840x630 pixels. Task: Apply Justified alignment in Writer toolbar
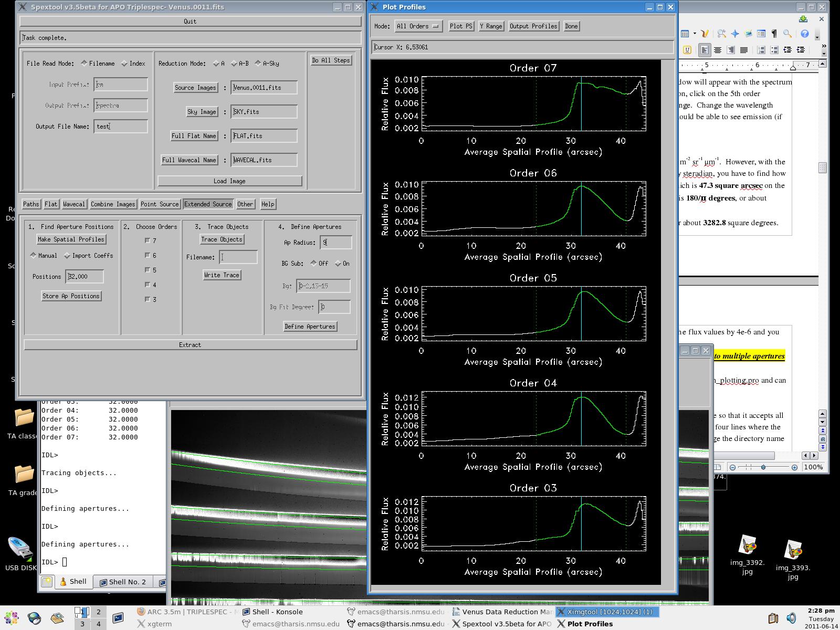tap(744, 50)
